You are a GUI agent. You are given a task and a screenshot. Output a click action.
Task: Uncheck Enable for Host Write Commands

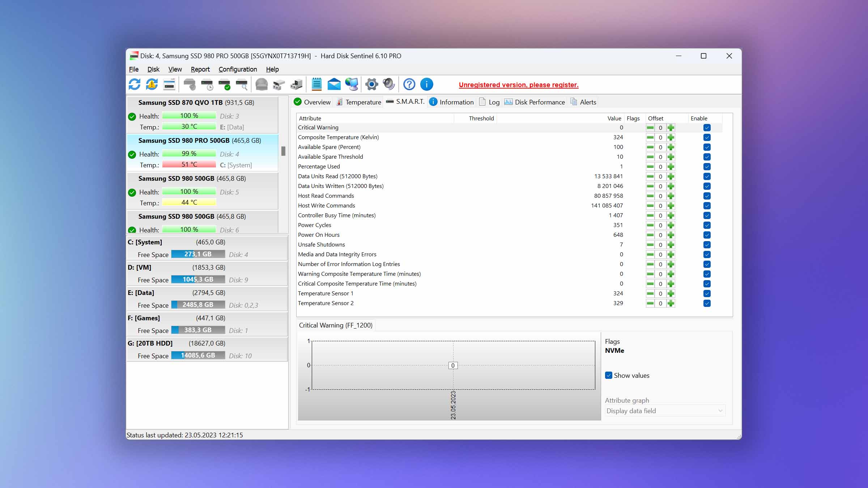707,206
